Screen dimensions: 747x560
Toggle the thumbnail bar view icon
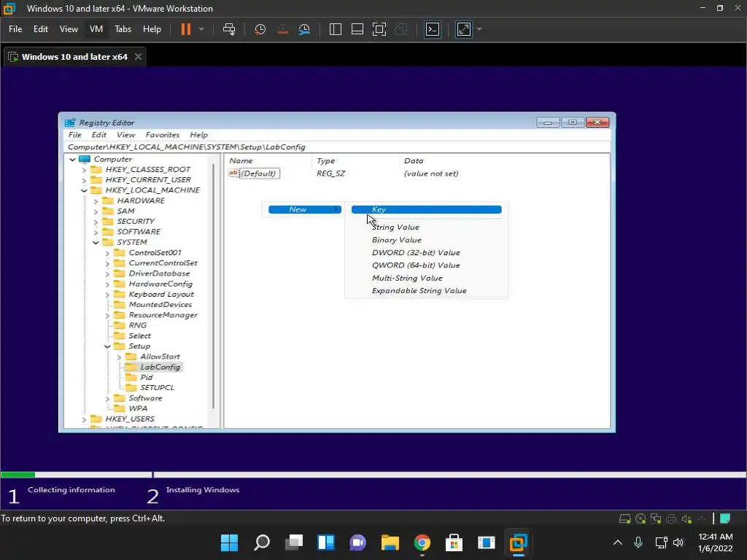tap(357, 29)
